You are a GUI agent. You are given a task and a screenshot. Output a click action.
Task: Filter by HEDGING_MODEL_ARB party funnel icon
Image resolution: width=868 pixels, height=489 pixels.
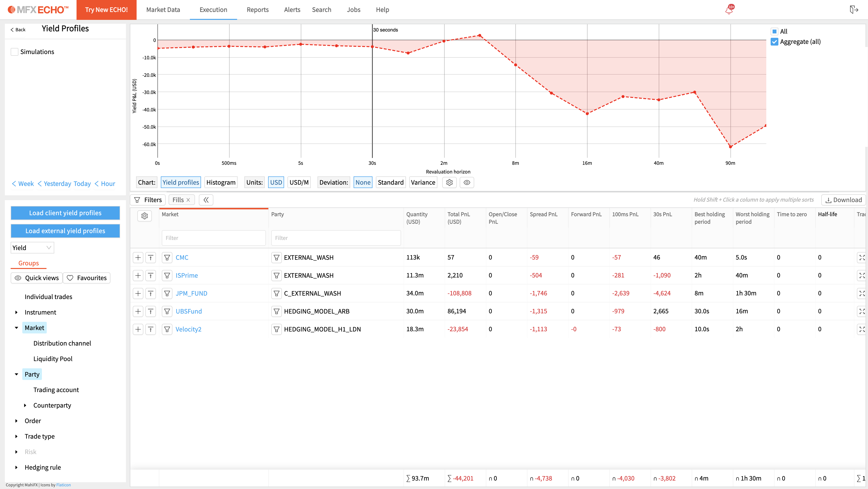tap(276, 311)
